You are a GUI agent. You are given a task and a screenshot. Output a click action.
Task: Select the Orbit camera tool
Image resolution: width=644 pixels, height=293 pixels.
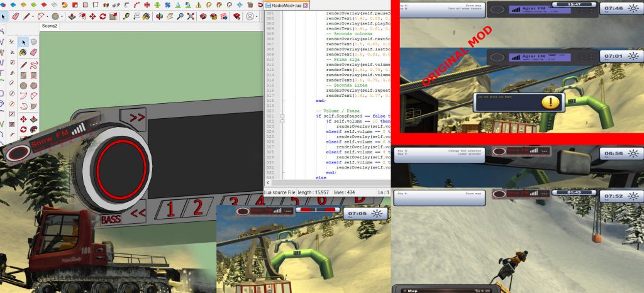pyautogui.click(x=159, y=16)
